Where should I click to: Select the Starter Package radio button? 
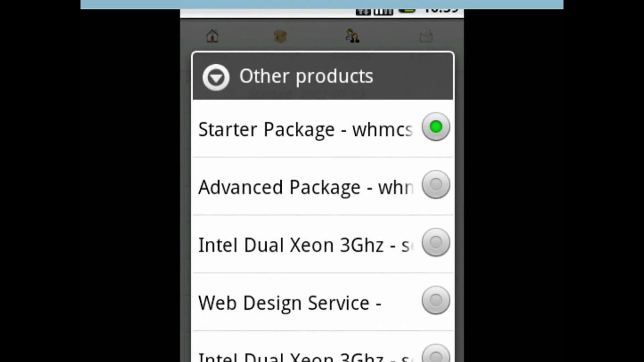tap(436, 127)
